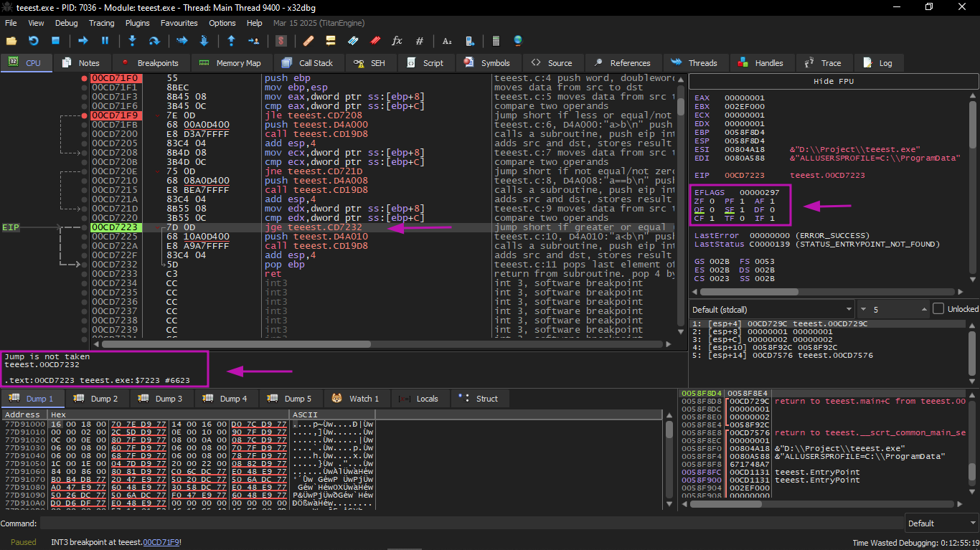Click the Run arrow toolbar icon
Screen dimensions: 980x550
83,41
